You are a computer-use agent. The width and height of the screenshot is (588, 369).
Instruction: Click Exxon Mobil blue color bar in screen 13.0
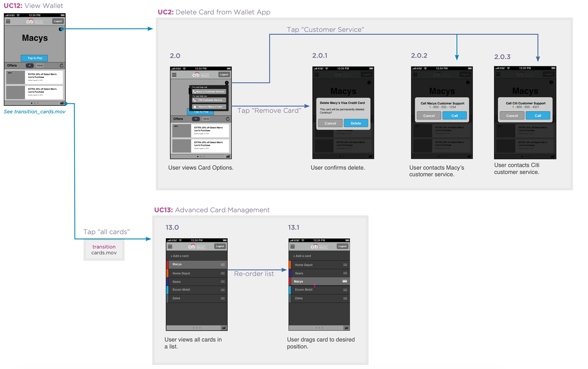pyautogui.click(x=167, y=290)
